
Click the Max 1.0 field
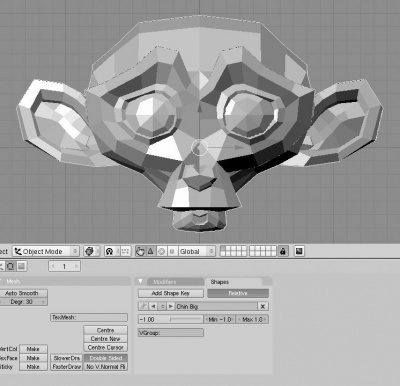(x=252, y=319)
